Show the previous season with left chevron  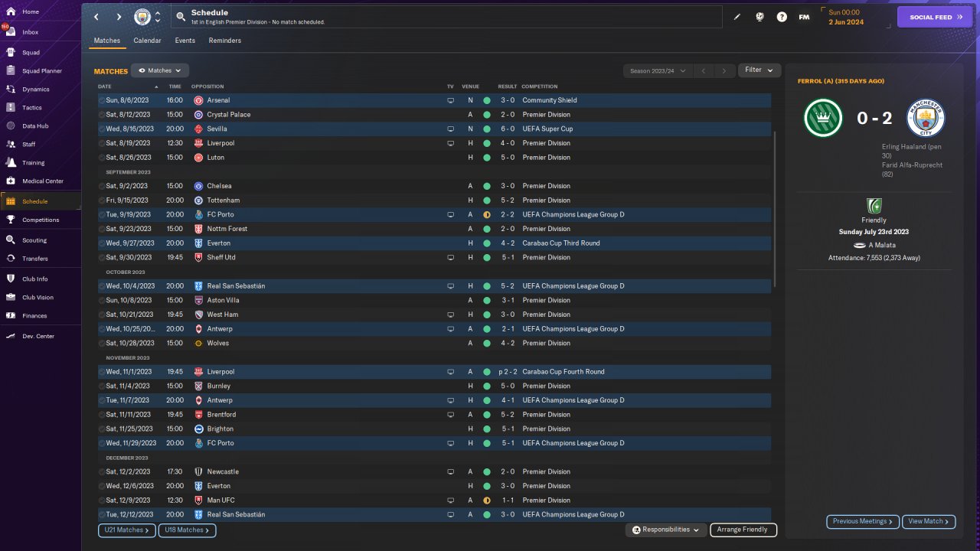pyautogui.click(x=703, y=70)
